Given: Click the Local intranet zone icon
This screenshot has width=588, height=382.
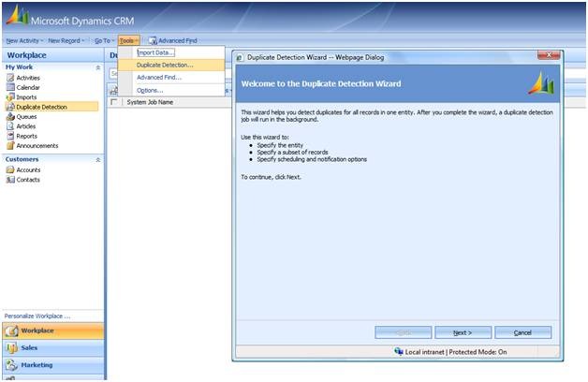Looking at the screenshot, I should pyautogui.click(x=398, y=352).
